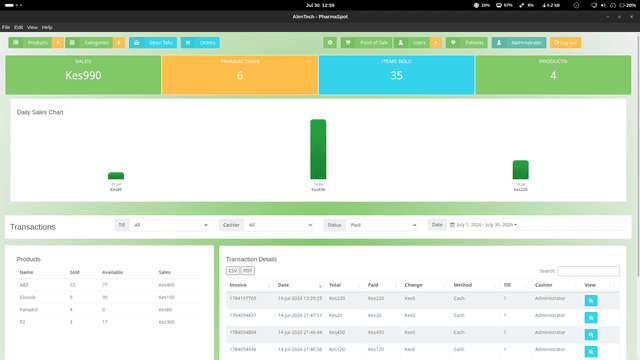This screenshot has height=360, width=640.
Task: Sort transactions by Change column
Action: click(x=425, y=285)
